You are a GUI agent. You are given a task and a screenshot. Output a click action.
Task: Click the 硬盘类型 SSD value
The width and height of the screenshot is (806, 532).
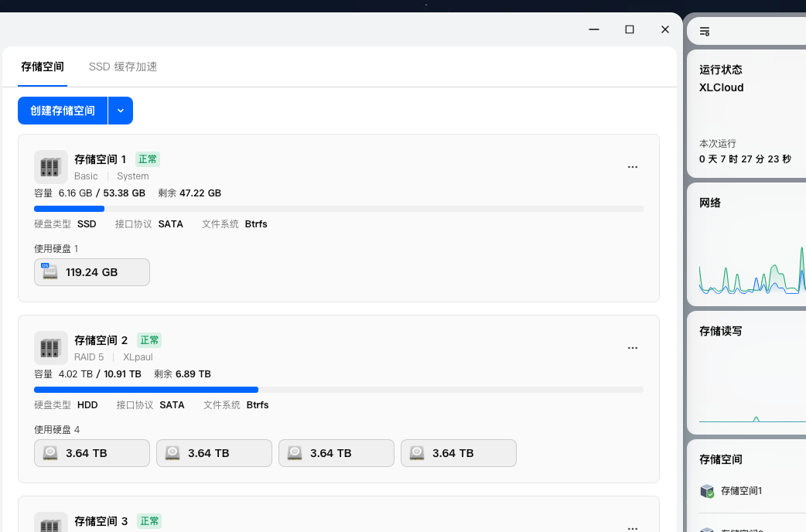87,224
